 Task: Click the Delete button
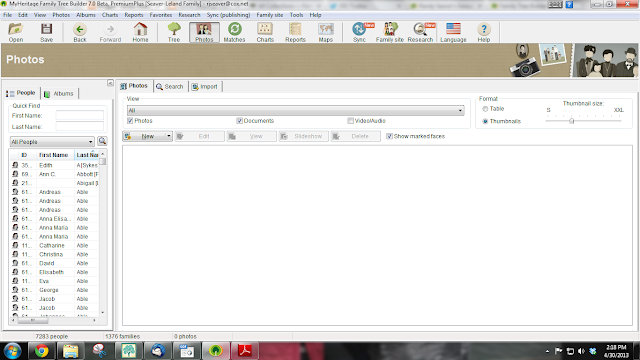[x=356, y=136]
